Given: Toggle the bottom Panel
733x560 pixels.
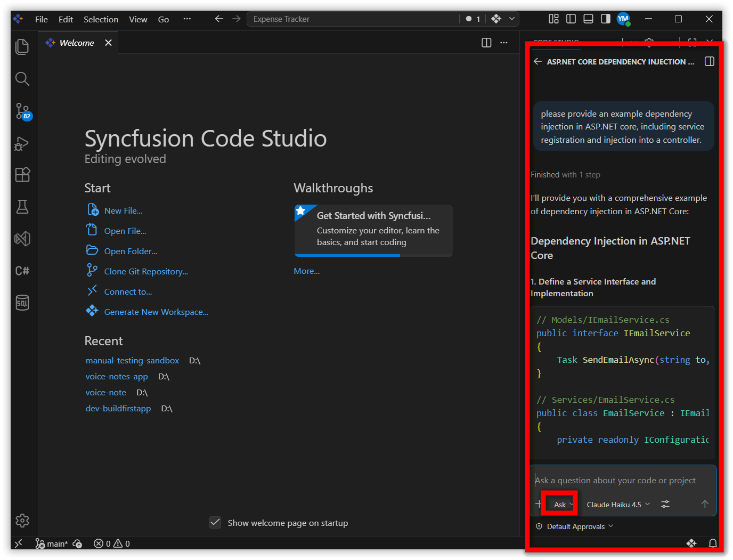Looking at the screenshot, I should 588,19.
